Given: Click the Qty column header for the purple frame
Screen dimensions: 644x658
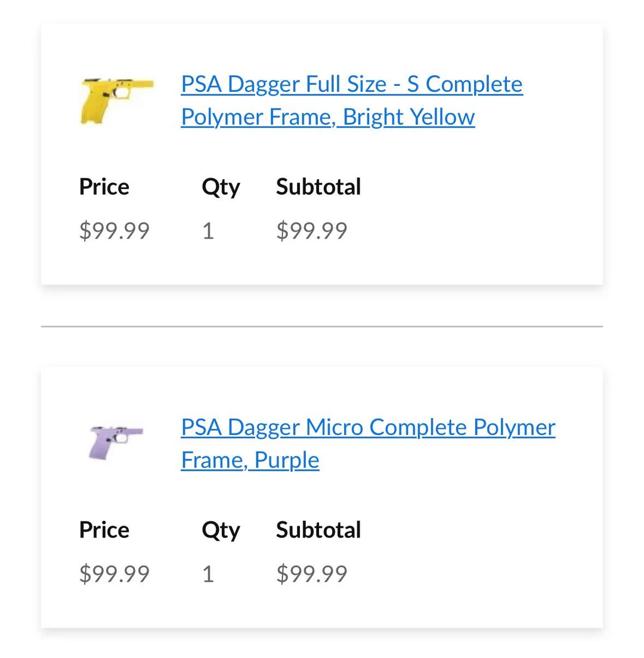Looking at the screenshot, I should tap(221, 529).
